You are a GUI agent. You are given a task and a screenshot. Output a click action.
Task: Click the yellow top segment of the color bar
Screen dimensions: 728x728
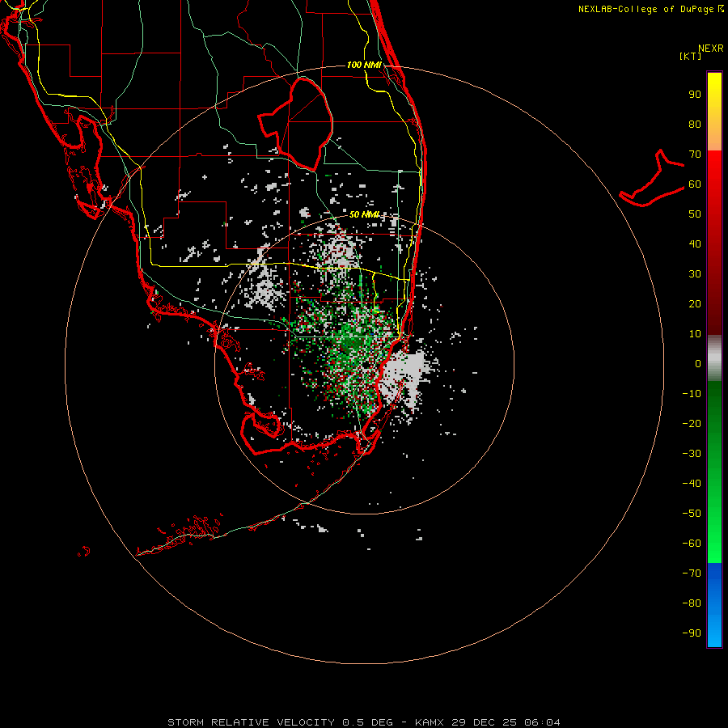[714, 112]
